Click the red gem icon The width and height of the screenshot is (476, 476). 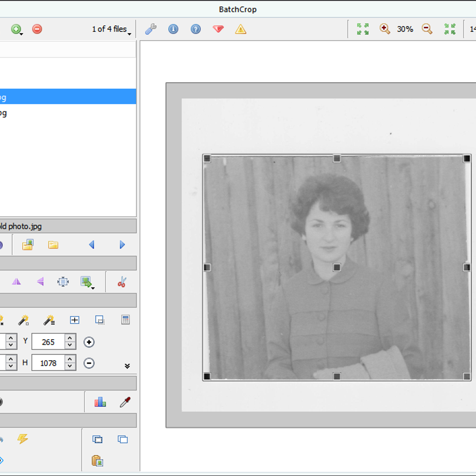click(x=218, y=29)
